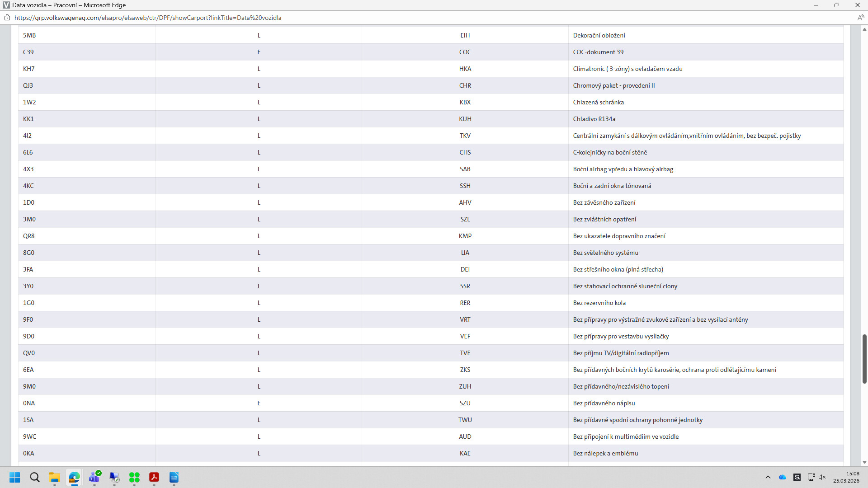Click the vertical scrollbar thumb
868x488 pixels.
pyautogui.click(x=864, y=359)
